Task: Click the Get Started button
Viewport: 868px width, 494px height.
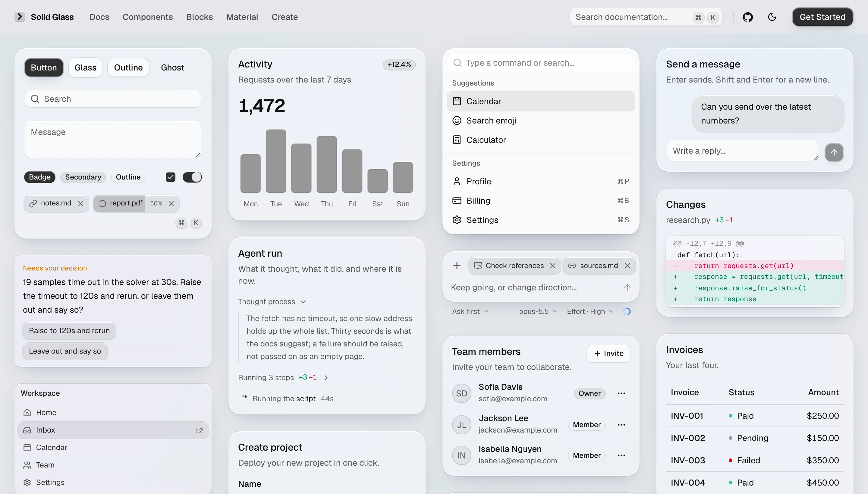Action: (x=822, y=17)
